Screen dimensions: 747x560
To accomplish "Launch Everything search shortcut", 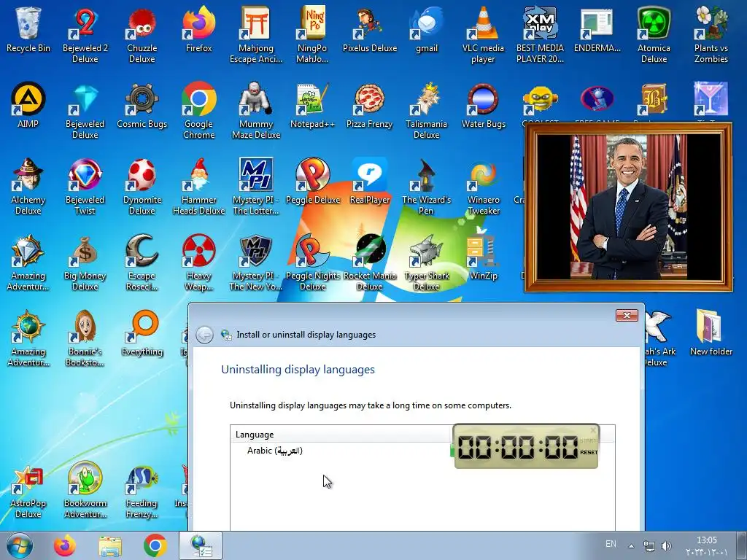I will (142, 332).
